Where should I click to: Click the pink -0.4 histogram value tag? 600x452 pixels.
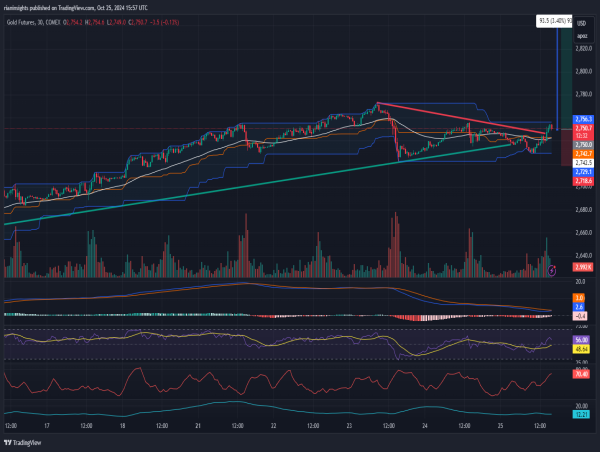pos(580,316)
